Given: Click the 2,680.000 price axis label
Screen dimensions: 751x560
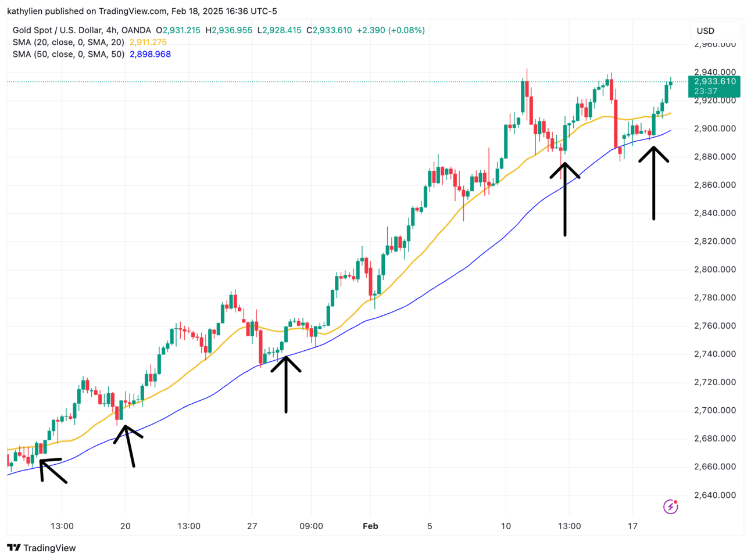Looking at the screenshot, I should coord(715,439).
